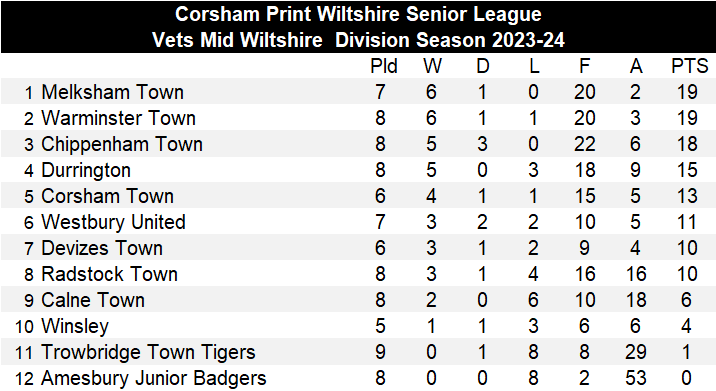The height and width of the screenshot is (391, 716).
Task: Click on Chippenham Town team name
Action: tap(122, 144)
